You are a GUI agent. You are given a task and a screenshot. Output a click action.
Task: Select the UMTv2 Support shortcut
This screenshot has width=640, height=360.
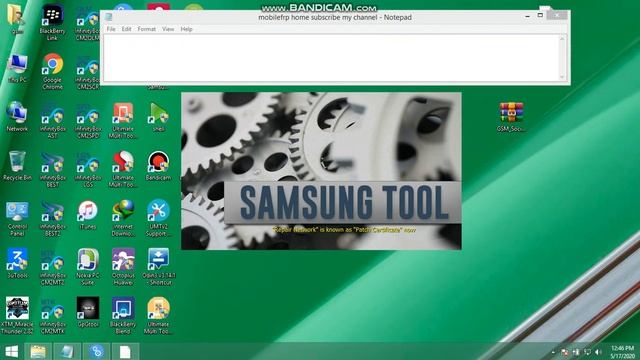coord(158,218)
